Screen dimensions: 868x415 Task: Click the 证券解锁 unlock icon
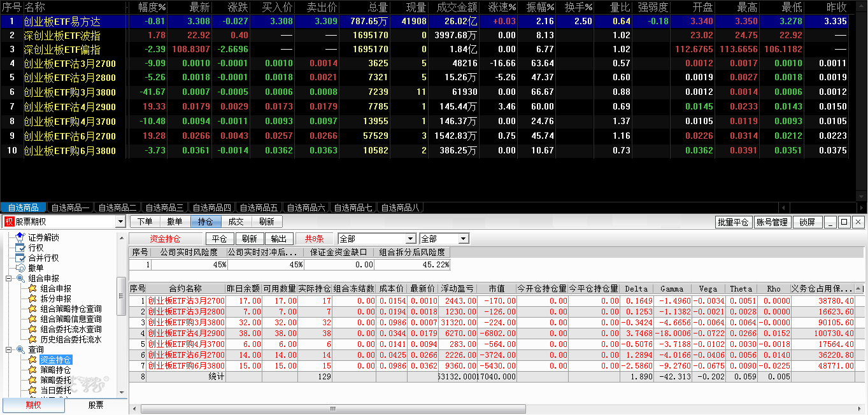tap(20, 237)
